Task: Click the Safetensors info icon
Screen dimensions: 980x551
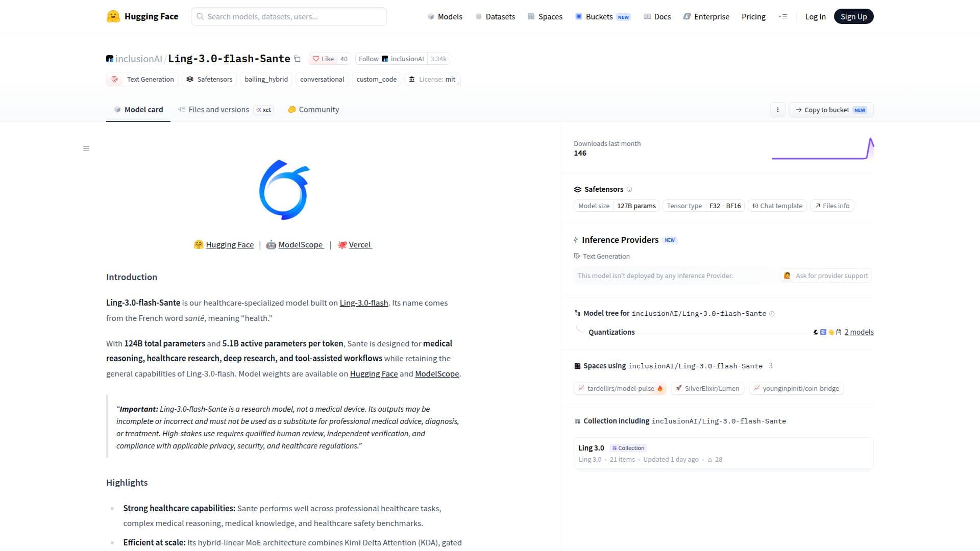Action: pyautogui.click(x=629, y=189)
